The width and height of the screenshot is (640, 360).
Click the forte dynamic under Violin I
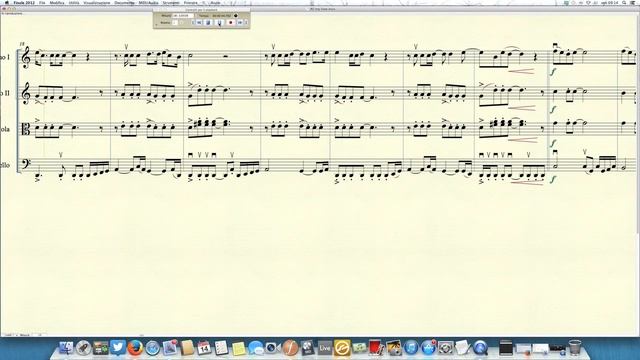[553, 71]
